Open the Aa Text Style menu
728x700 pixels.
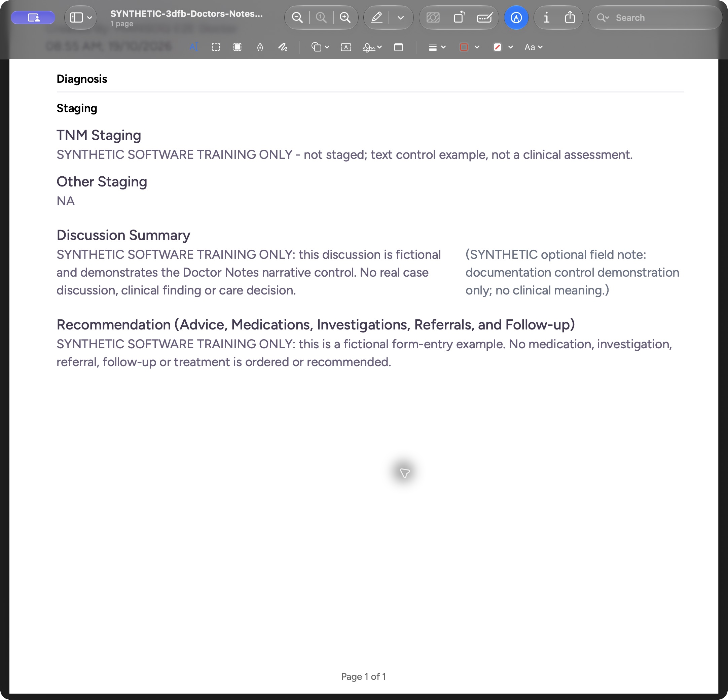click(x=533, y=47)
